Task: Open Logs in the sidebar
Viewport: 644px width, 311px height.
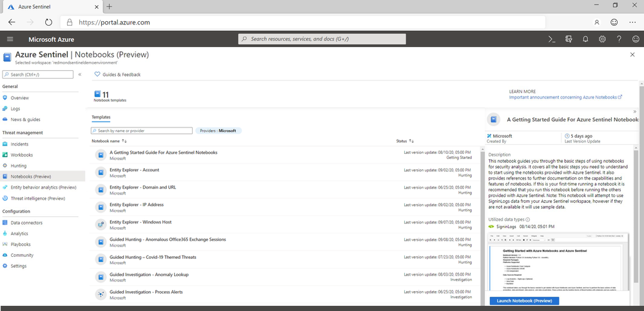Action: (x=15, y=109)
